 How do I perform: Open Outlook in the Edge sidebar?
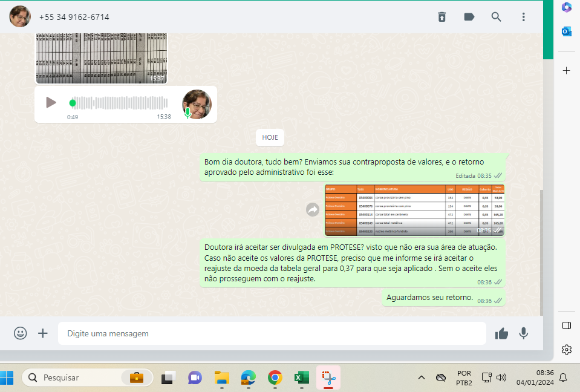pos(567,31)
